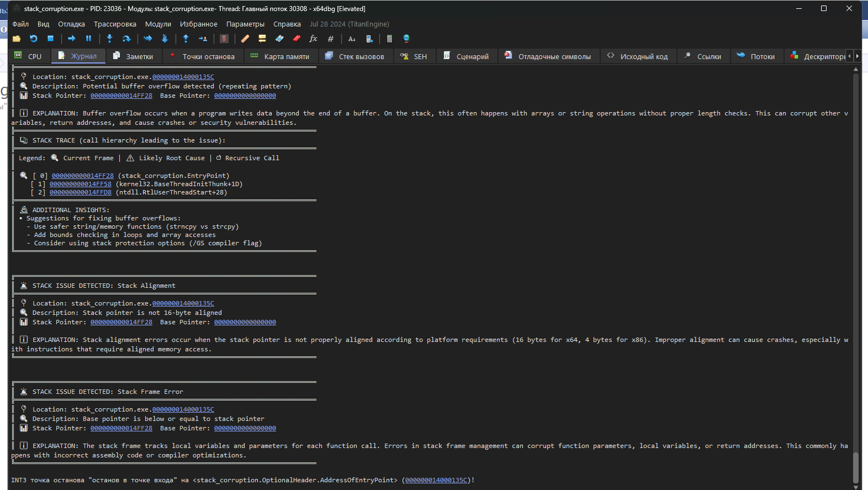The image size is (868, 490).
Task: Click the hash variables icon
Action: [330, 39]
